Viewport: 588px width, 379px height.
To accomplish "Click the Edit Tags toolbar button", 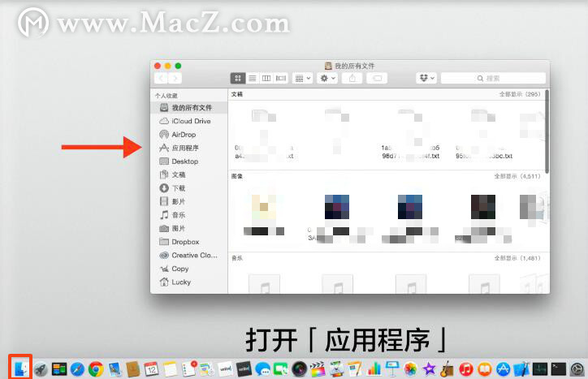I will click(377, 79).
